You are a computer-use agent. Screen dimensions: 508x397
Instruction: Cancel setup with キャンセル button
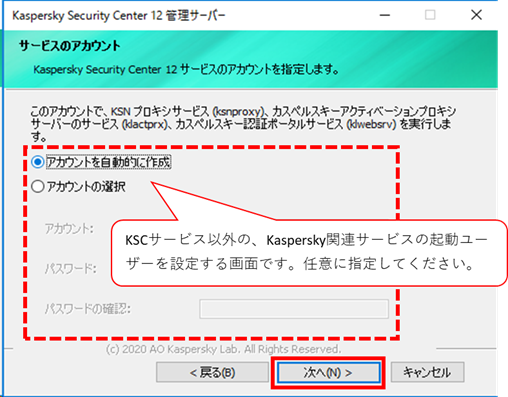click(x=427, y=372)
